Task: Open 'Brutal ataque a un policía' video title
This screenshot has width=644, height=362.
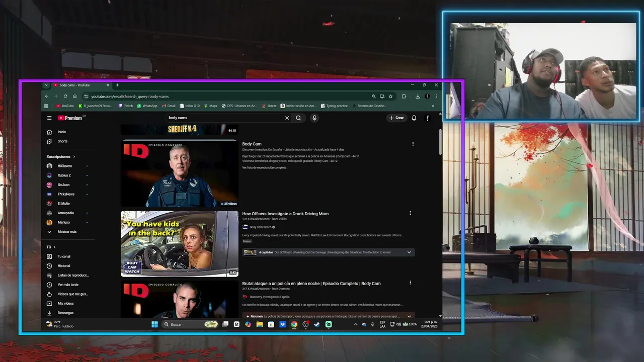Action: (311, 284)
